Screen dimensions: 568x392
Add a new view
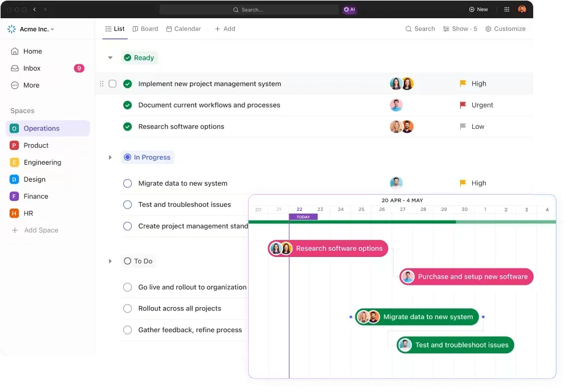pyautogui.click(x=225, y=29)
